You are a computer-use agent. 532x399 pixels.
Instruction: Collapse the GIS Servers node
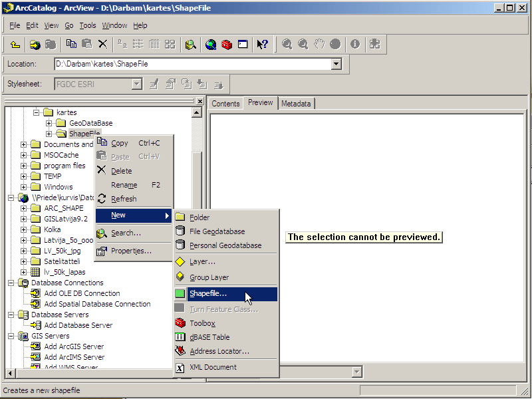[11, 336]
